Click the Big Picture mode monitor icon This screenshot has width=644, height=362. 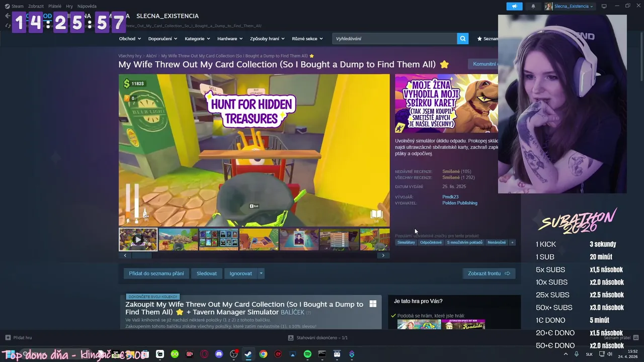coord(604,6)
